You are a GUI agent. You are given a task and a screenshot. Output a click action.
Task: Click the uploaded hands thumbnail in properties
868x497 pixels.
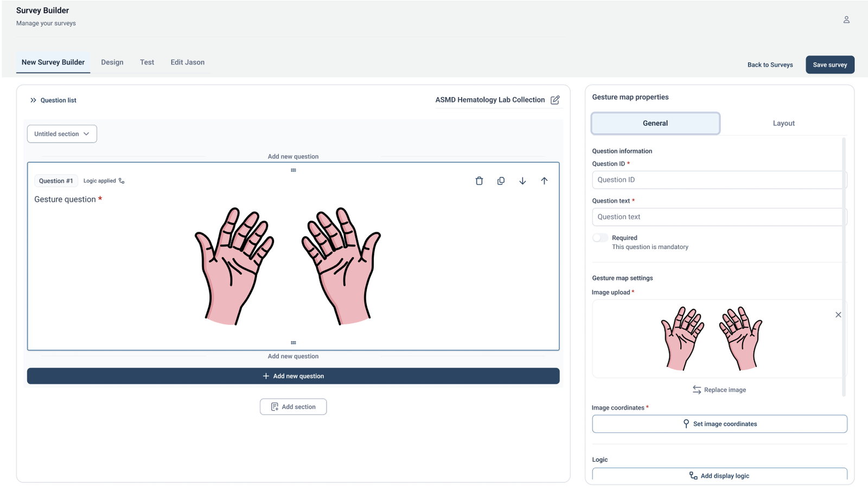coord(711,339)
